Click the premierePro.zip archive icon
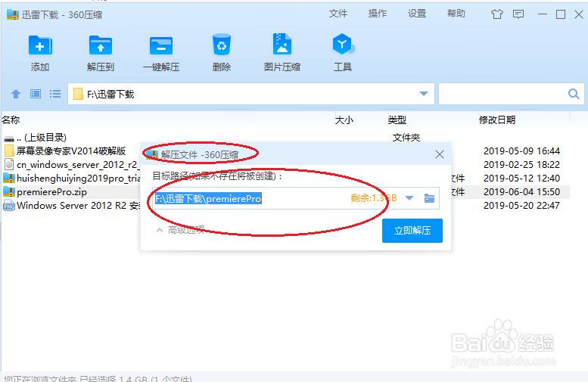 click(9, 192)
